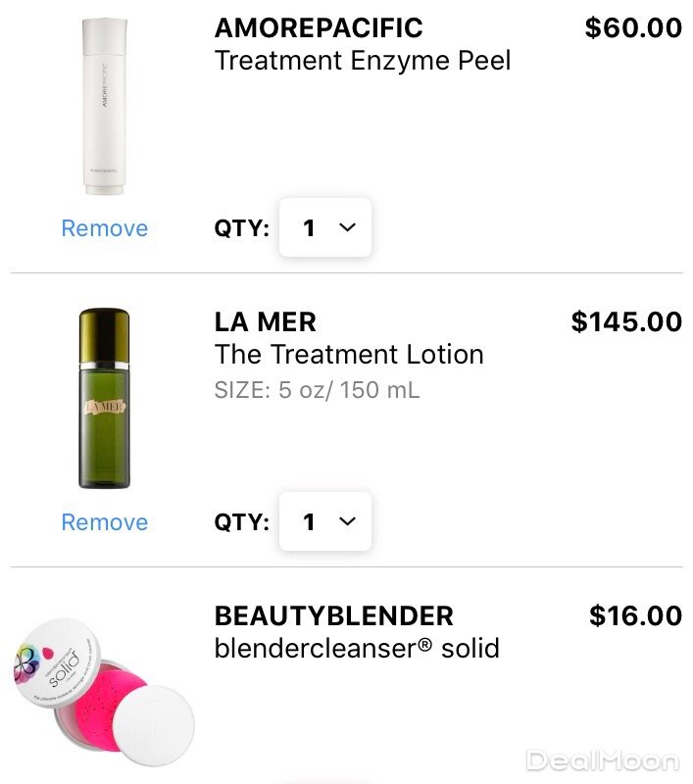Click the QTY label under Treatment Enzyme Peel

click(241, 228)
